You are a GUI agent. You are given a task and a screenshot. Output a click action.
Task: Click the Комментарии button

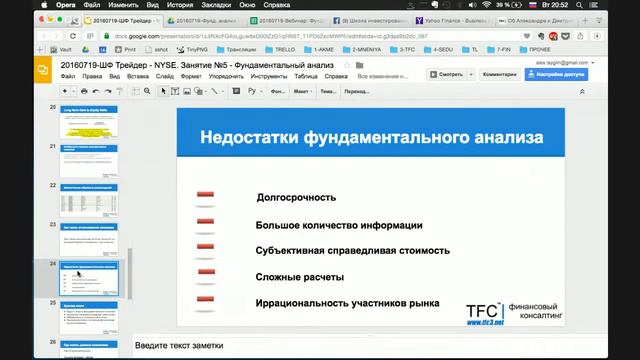click(x=500, y=74)
